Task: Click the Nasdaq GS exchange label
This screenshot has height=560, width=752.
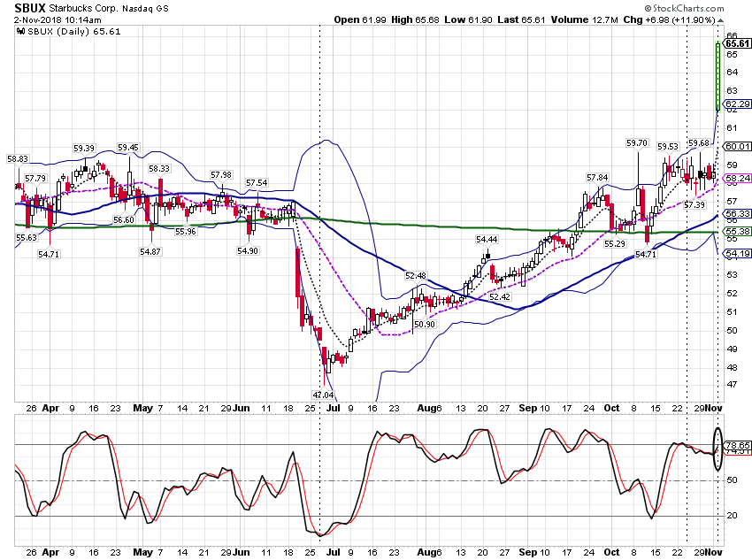Action: tap(145, 9)
